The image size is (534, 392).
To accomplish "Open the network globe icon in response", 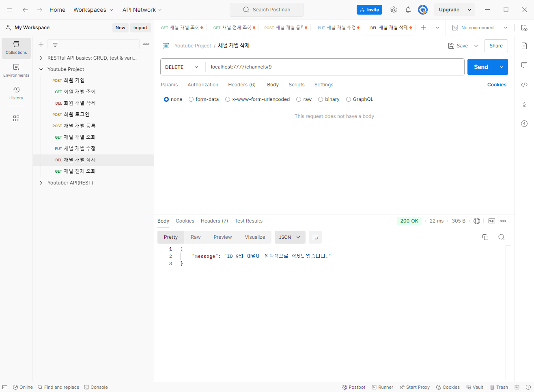I will tap(477, 221).
